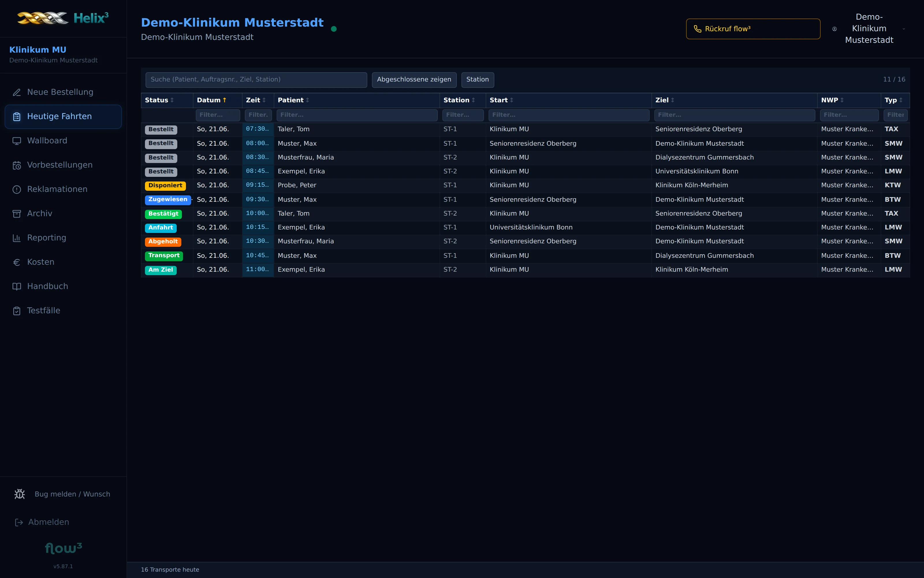Click the Handbuch book icon
This screenshot has height=578, width=924.
click(17, 286)
